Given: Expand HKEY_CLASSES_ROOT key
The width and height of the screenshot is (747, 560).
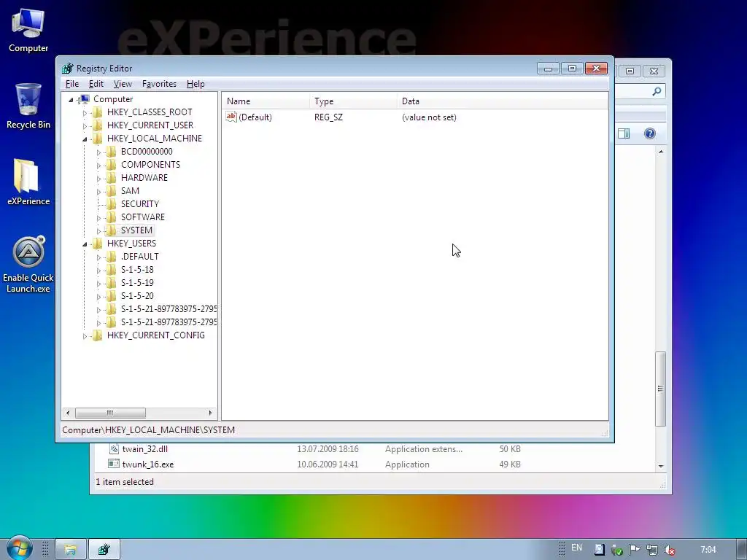Looking at the screenshot, I should (85, 113).
